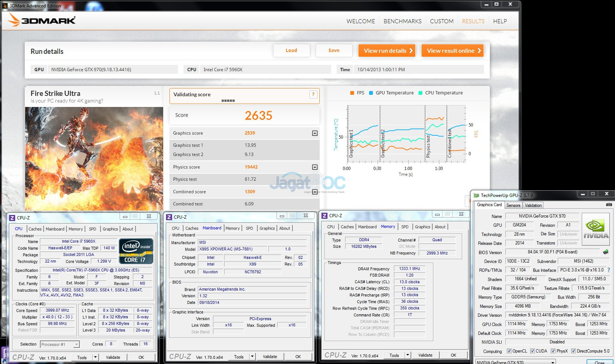
Task: Toggle the OpenCL checkbox
Action: [509, 351]
